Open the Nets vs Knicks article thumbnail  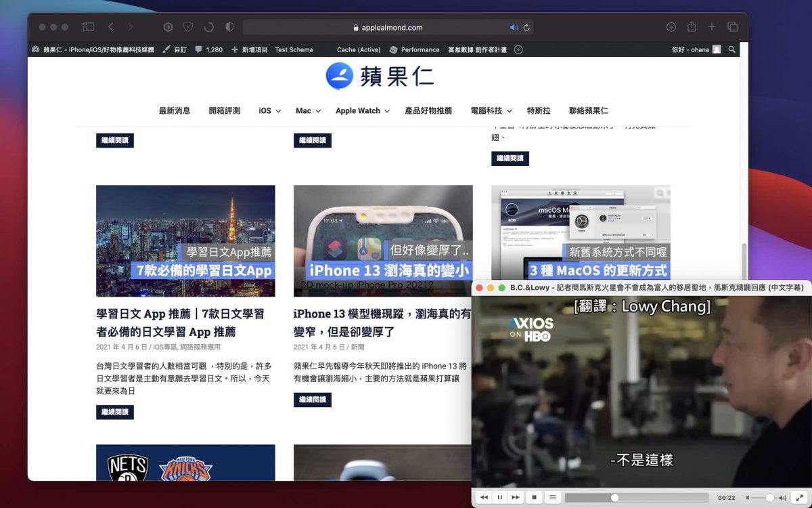point(185,463)
